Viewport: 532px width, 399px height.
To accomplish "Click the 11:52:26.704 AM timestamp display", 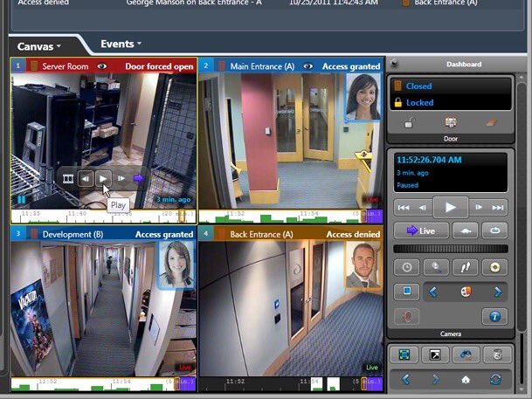I will [429, 160].
